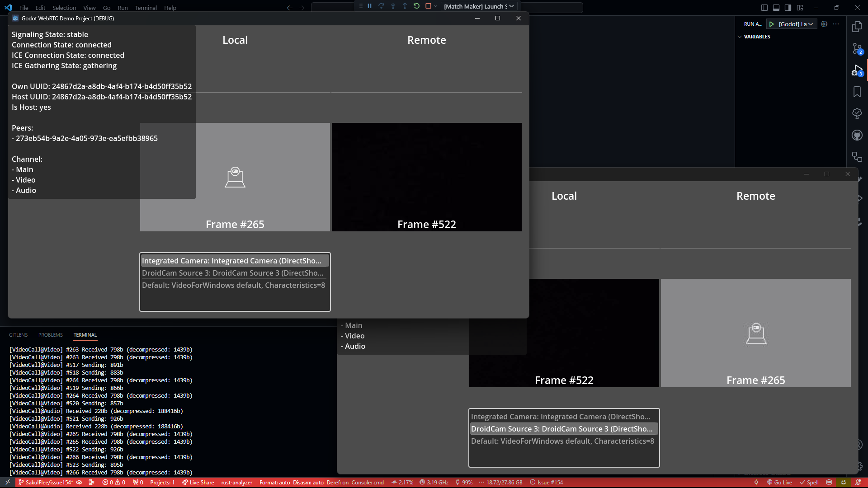This screenshot has height=488, width=868.
Task: Start debugging with green play button
Action: (x=772, y=24)
